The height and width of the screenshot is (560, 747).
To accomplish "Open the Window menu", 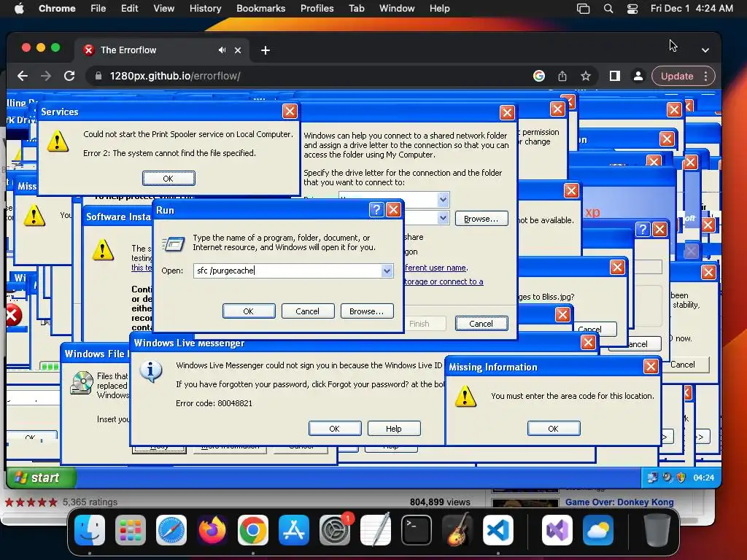I will [397, 9].
